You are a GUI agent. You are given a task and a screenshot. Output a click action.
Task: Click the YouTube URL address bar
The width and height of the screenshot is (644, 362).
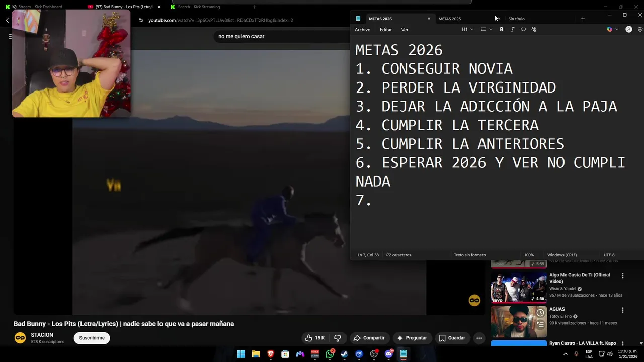220,20
